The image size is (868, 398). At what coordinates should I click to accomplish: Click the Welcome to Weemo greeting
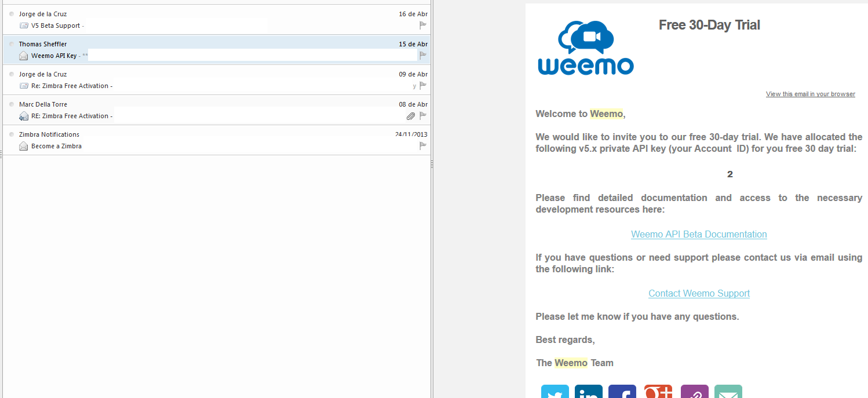581,114
